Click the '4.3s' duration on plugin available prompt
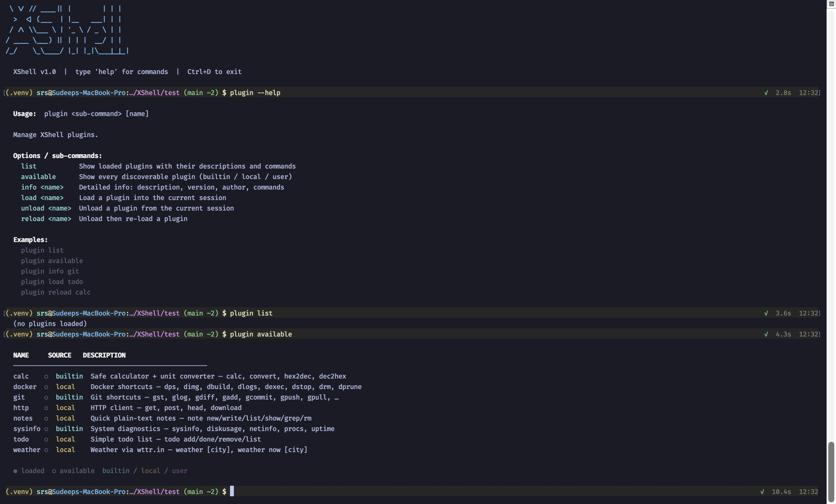Image resolution: width=836 pixels, height=504 pixels. click(x=783, y=334)
